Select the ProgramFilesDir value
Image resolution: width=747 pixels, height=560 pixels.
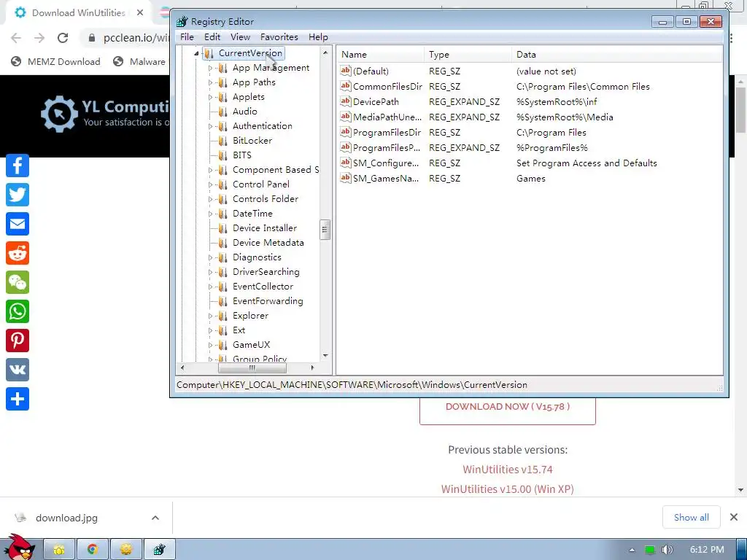[x=387, y=133]
